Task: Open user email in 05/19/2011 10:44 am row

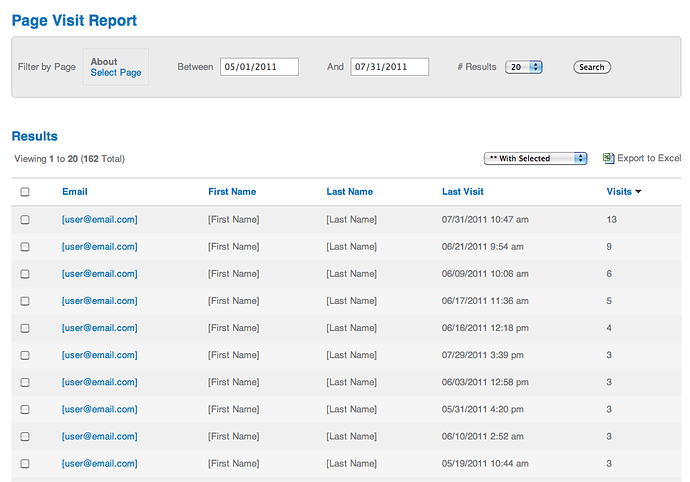Action: click(99, 464)
